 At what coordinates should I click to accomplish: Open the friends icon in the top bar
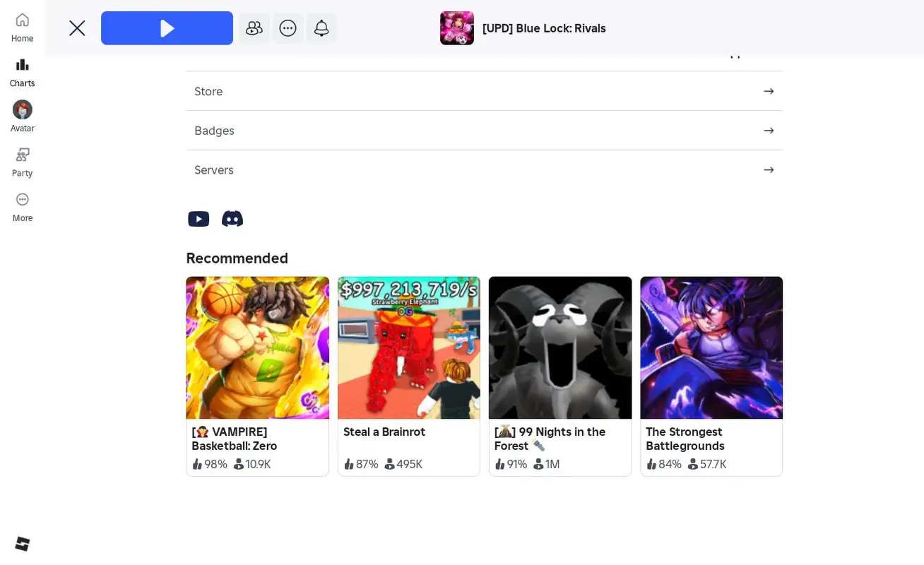[x=254, y=28]
